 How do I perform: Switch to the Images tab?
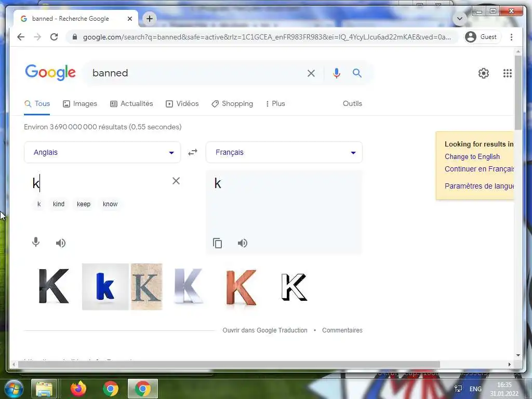click(x=80, y=104)
